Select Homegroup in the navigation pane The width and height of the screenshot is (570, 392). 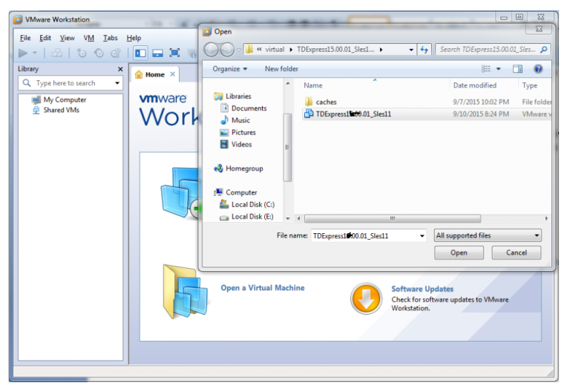pyautogui.click(x=238, y=169)
